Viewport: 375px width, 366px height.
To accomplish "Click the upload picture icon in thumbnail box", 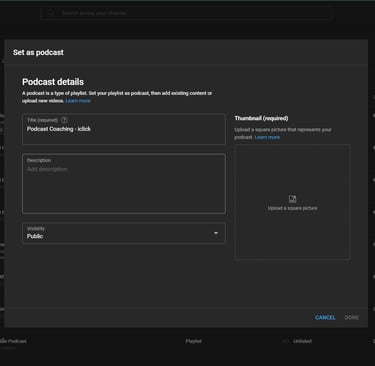I will 292,199.
